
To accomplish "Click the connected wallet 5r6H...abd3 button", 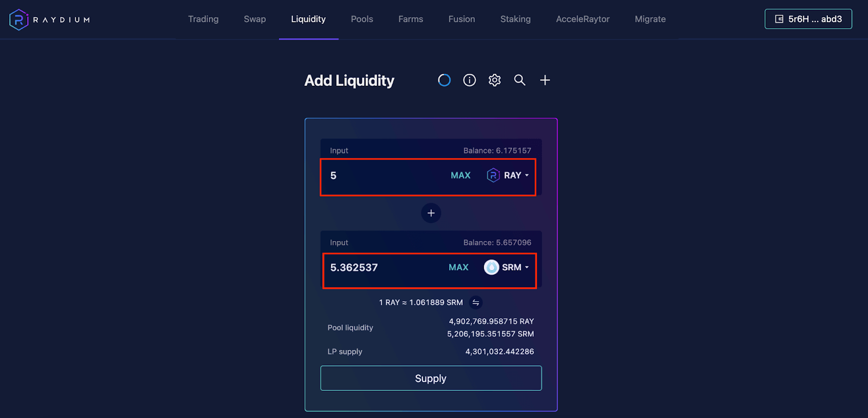I will 808,19.
